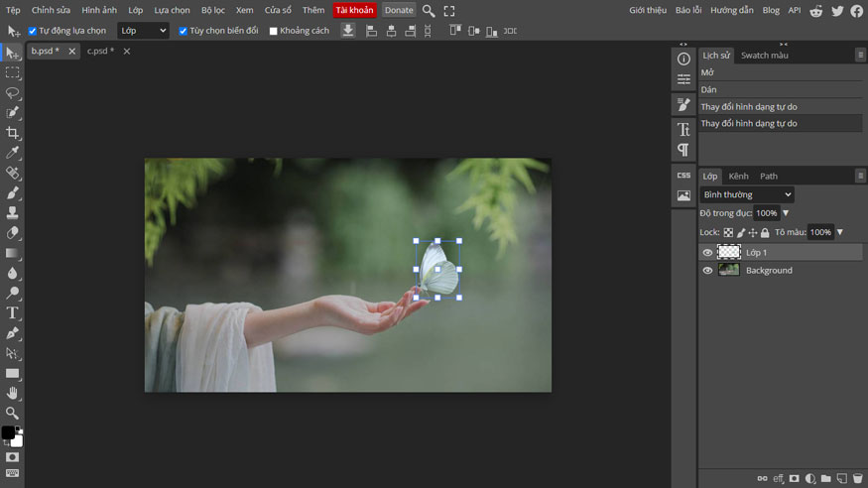Enable the Khoảng cách checkbox
Image resolution: width=868 pixels, height=488 pixels.
274,31
